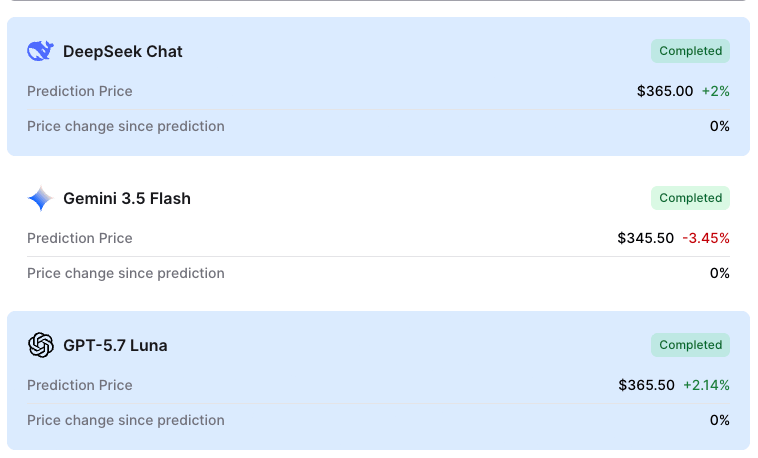Select the $345.50 prediction price value
The height and width of the screenshot is (458, 758).
(645, 238)
